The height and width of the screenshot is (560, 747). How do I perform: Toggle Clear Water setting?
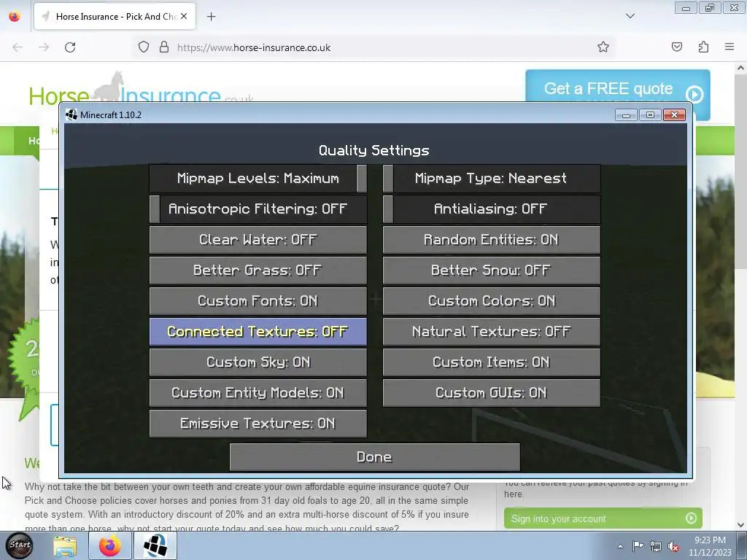(x=258, y=239)
